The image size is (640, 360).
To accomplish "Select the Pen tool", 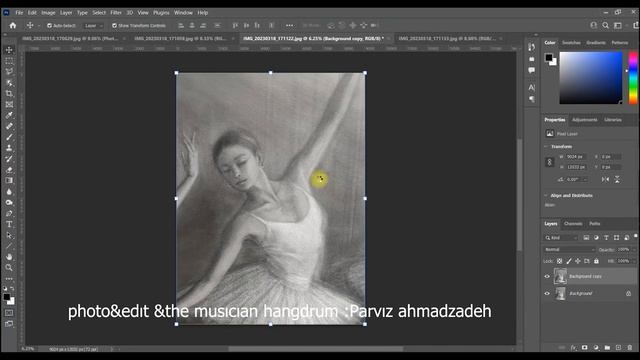I will pyautogui.click(x=9, y=213).
